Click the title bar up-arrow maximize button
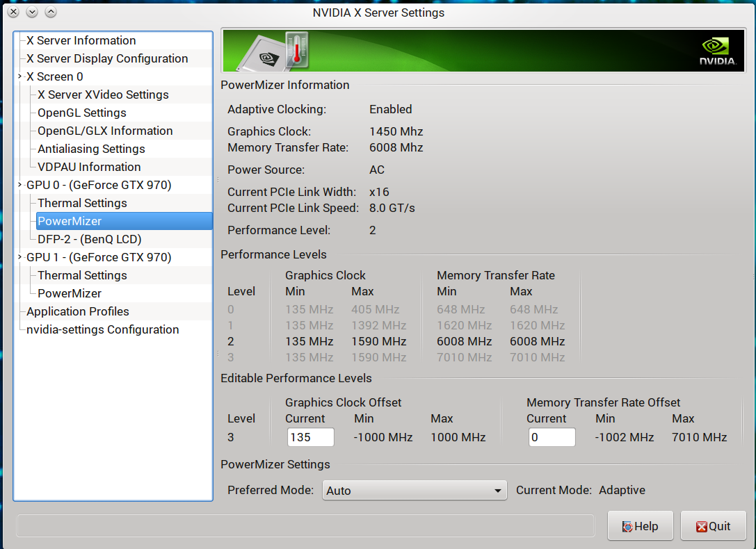 click(51, 12)
